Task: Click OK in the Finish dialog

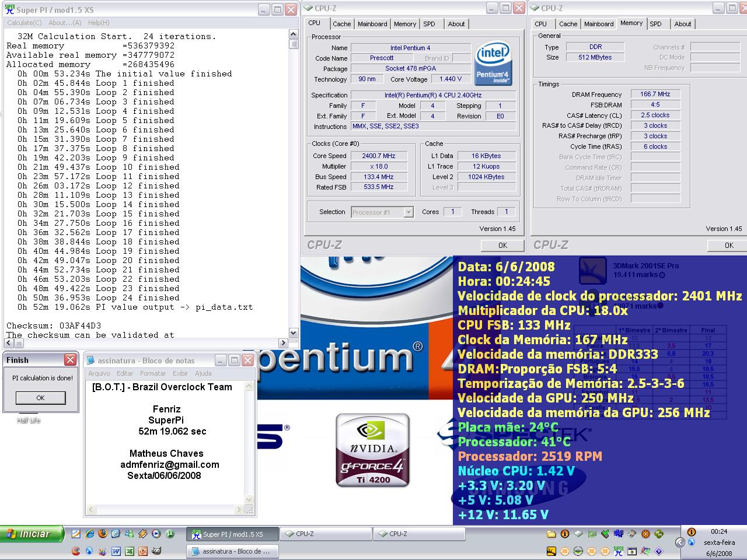Action: tap(40, 398)
